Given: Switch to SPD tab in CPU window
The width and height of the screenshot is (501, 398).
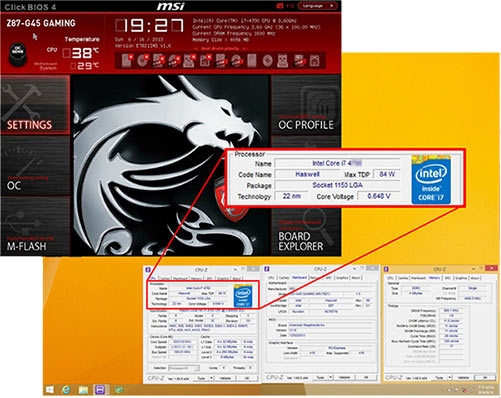Looking at the screenshot, I should [209, 278].
